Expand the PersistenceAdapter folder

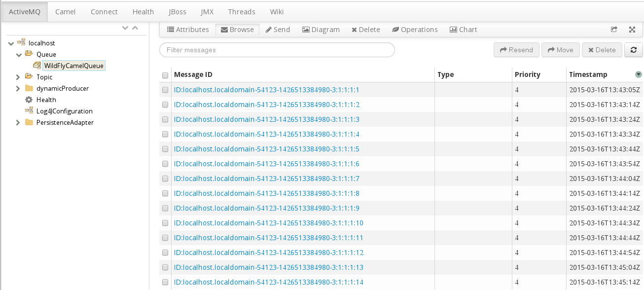(x=18, y=122)
